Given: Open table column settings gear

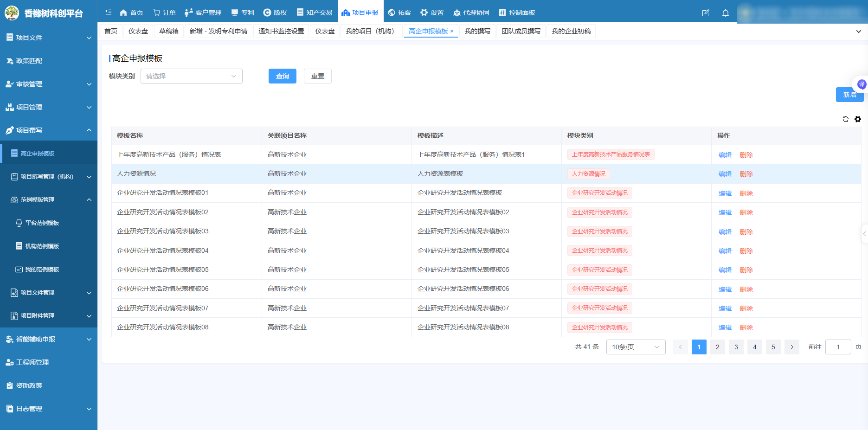Looking at the screenshot, I should [x=858, y=119].
